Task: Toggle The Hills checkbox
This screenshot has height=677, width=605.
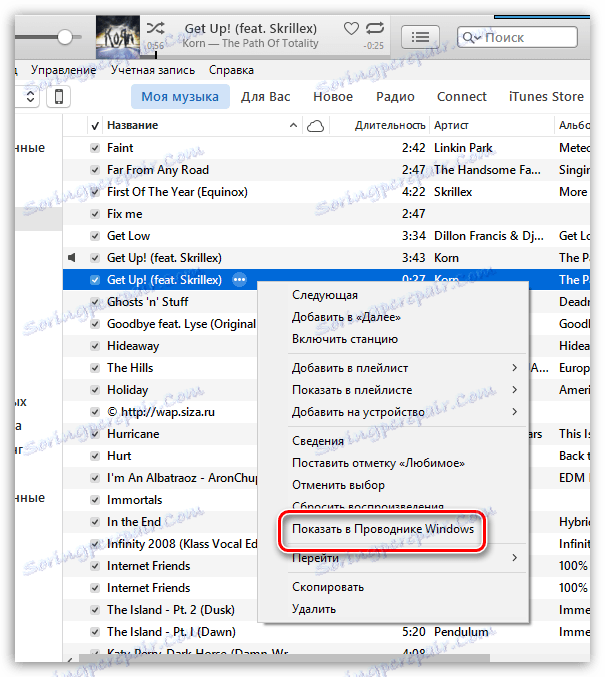Action: point(95,368)
